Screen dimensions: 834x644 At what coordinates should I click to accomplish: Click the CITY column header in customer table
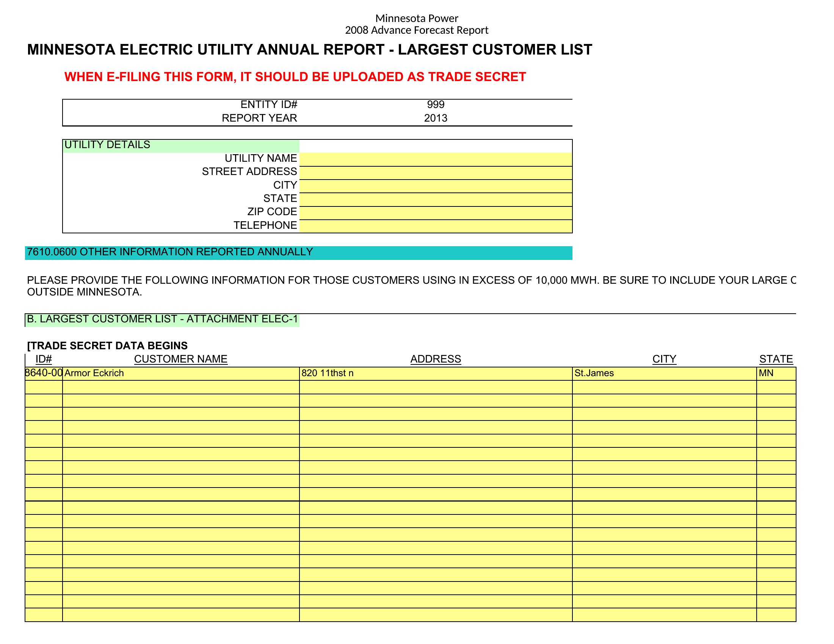[x=665, y=360]
